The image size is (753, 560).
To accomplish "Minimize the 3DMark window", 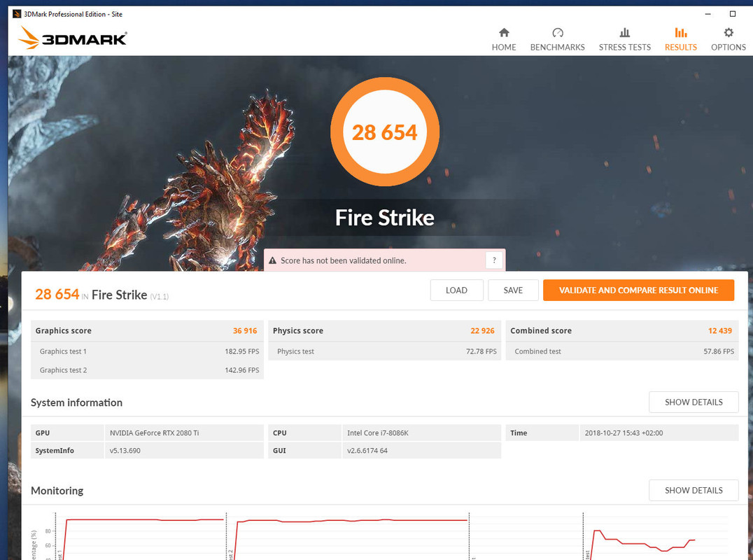I will 708,14.
